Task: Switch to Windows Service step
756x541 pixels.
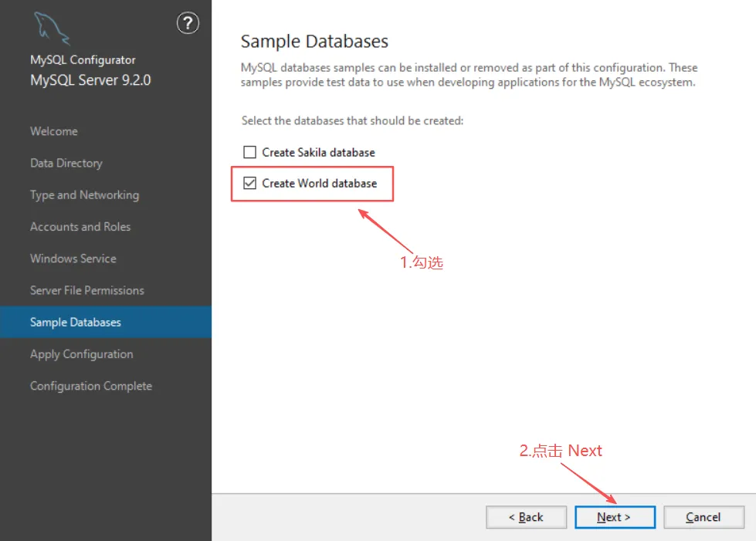Action: 73,259
